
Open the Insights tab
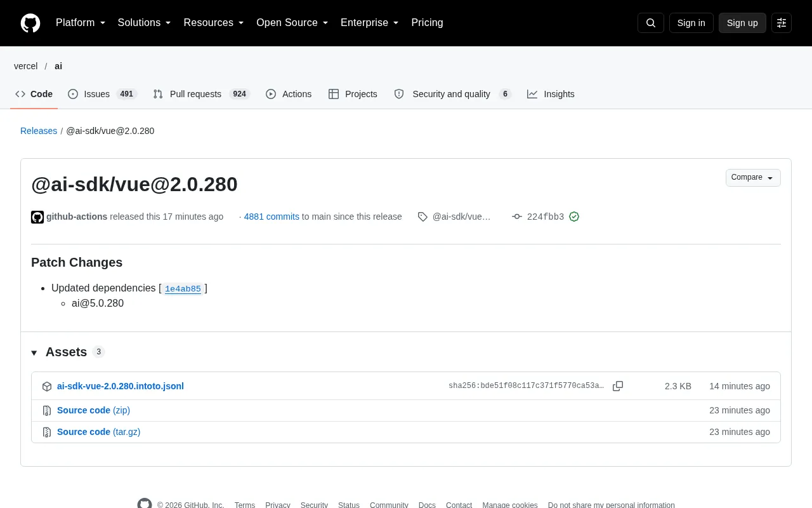[551, 94]
